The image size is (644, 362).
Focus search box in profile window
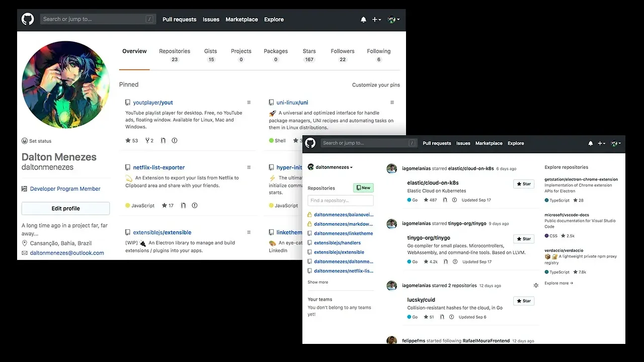(x=97, y=19)
